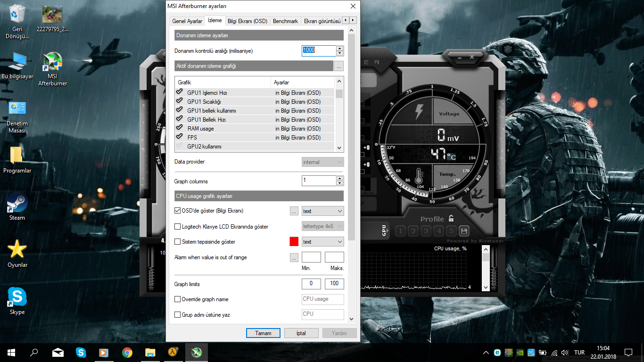Select the Denetim Masası desktop icon

(x=17, y=116)
